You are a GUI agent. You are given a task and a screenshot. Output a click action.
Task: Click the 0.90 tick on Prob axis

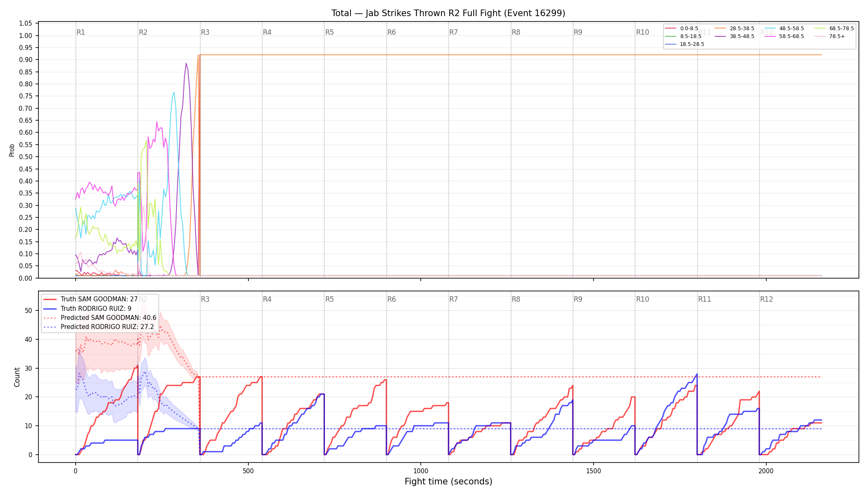(26, 60)
